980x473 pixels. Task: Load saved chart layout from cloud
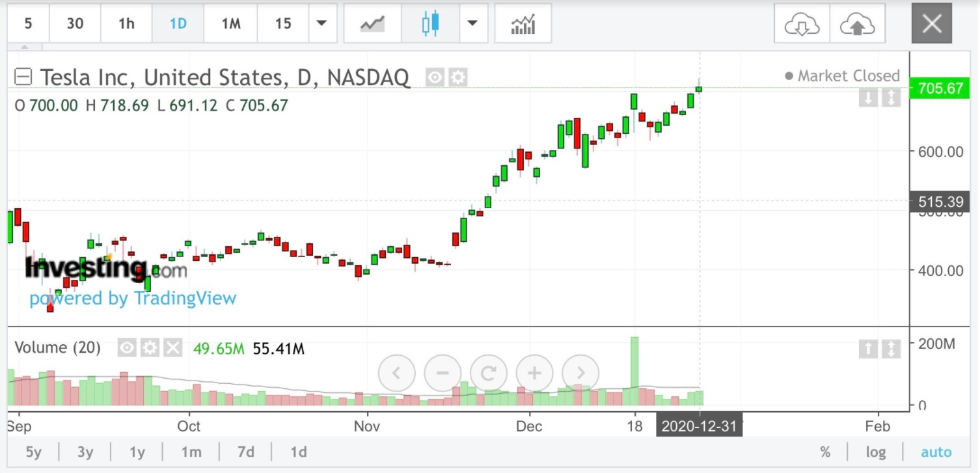(802, 24)
